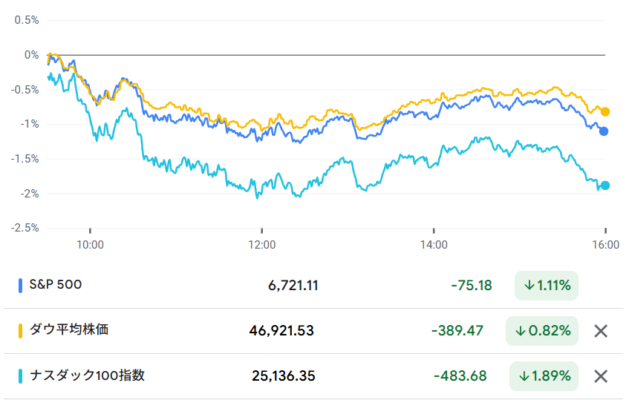
Task: Click the blue S&P 500 endpoint dot
Action: coord(603,131)
